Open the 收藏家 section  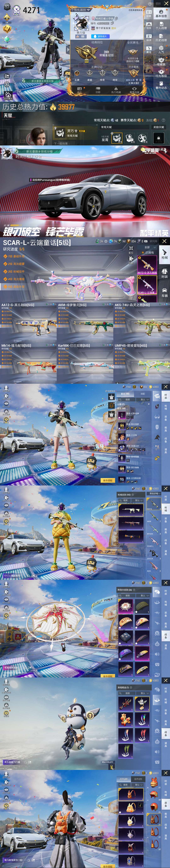coord(161,62)
